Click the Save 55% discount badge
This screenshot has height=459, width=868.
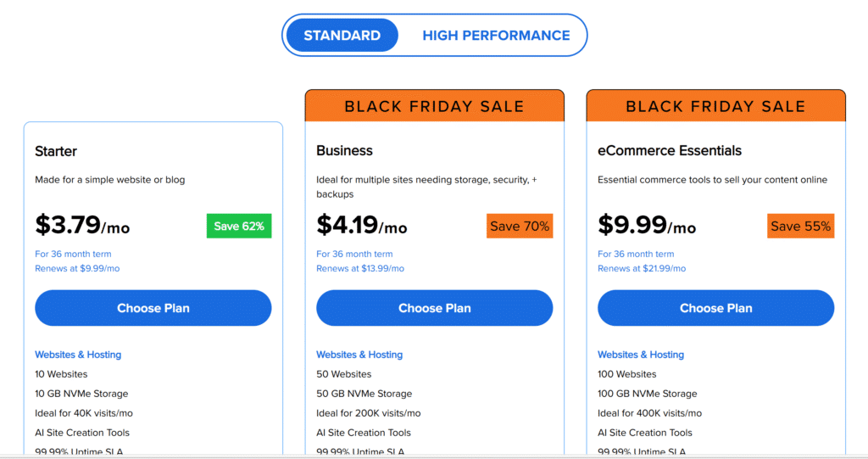click(801, 226)
